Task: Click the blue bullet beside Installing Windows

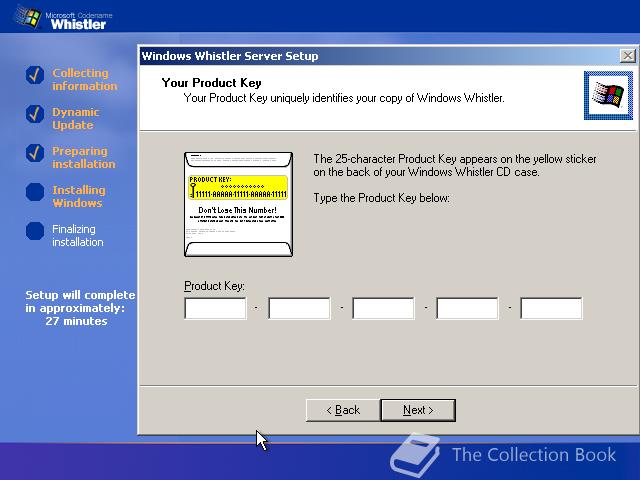Action: (35, 192)
